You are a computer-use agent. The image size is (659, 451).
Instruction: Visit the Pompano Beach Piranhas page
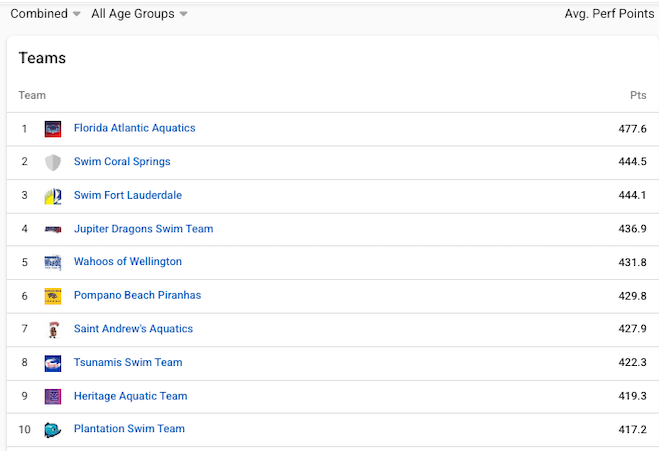tap(137, 295)
